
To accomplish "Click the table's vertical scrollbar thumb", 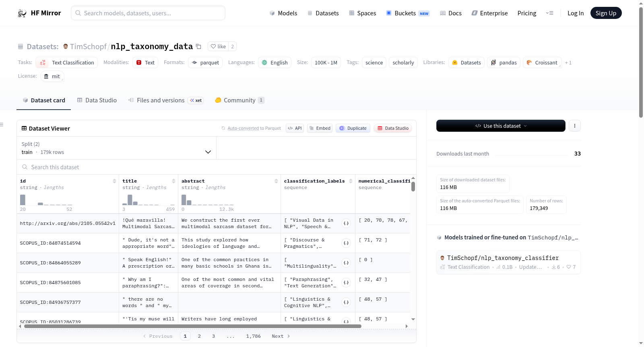I will 413,187.
